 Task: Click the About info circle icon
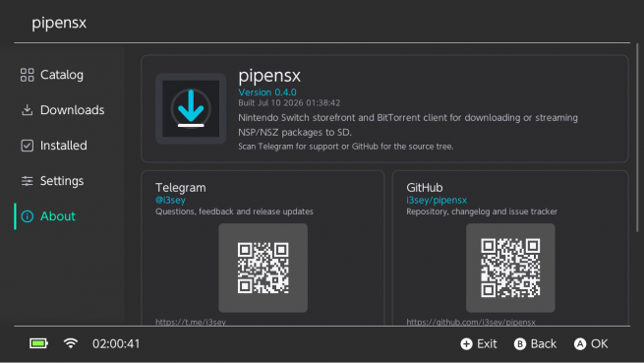pyautogui.click(x=28, y=216)
